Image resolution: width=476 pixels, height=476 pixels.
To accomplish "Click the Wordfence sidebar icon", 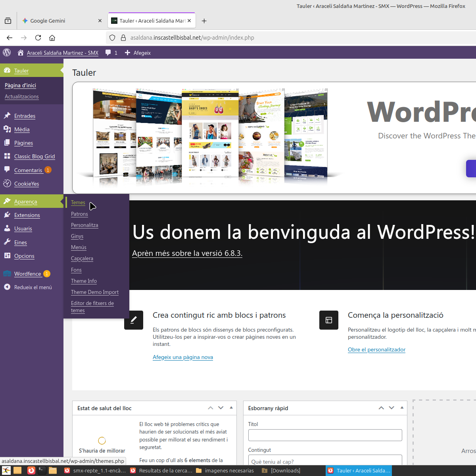I will coord(7,274).
